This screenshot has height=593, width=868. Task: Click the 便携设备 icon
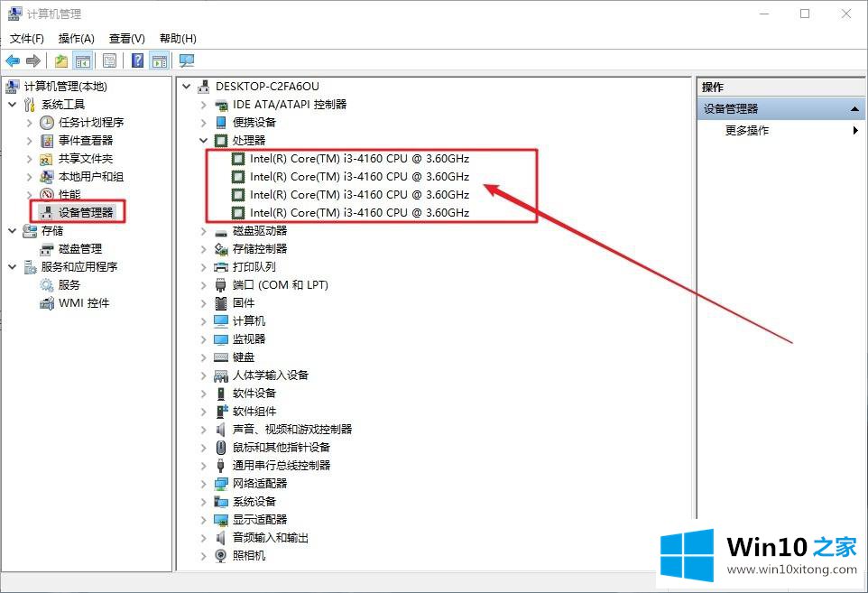click(x=221, y=123)
